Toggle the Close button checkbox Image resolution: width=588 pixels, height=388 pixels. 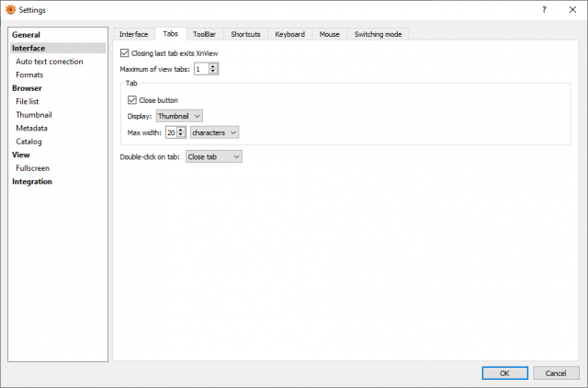(x=132, y=100)
